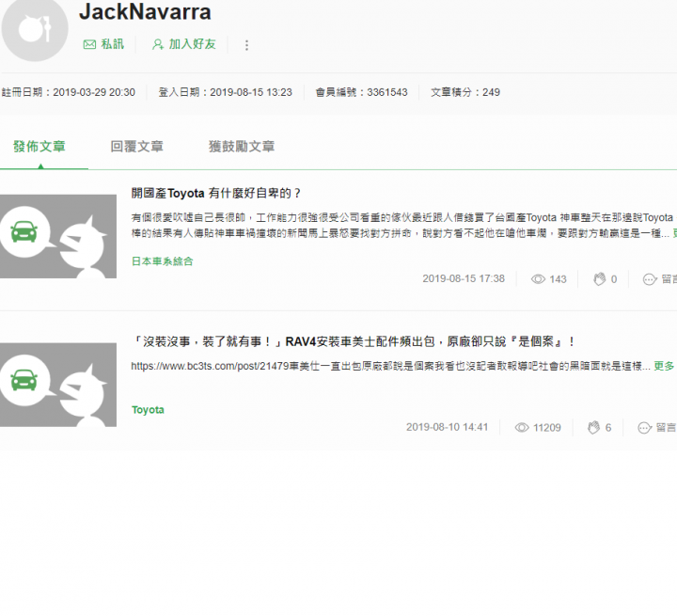Add user with 加入好友 button
The width and height of the screenshot is (677, 616).
184,44
